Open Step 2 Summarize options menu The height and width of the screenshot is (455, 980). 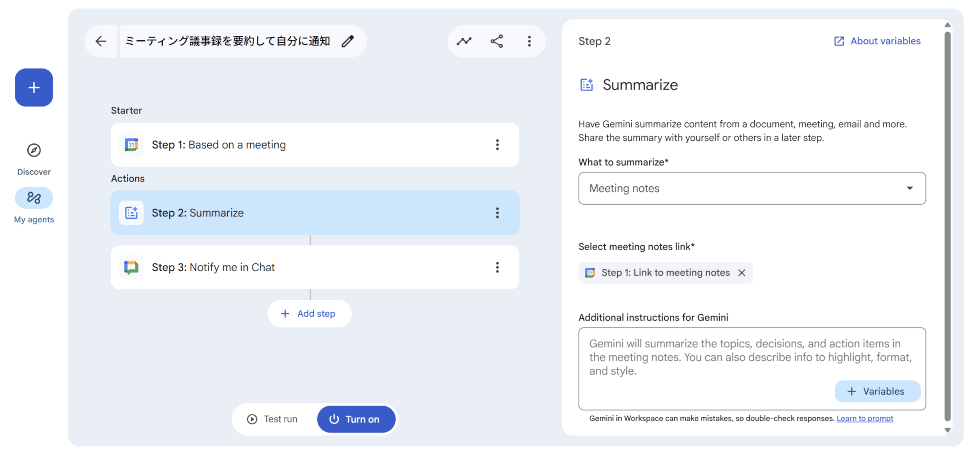tap(497, 213)
